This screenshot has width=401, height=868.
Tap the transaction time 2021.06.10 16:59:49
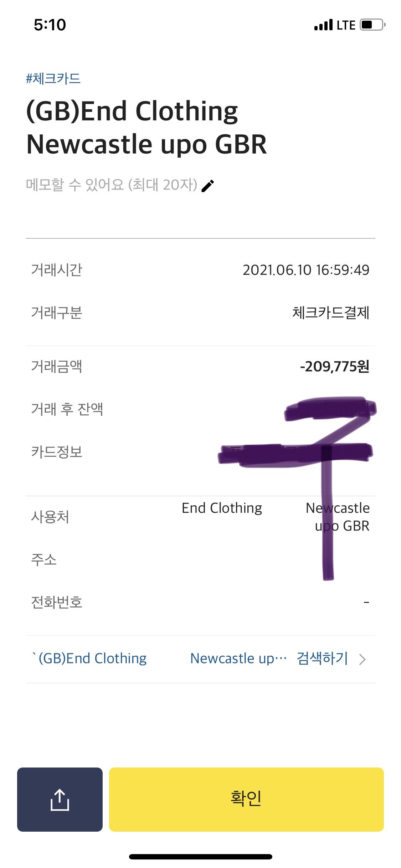click(306, 270)
